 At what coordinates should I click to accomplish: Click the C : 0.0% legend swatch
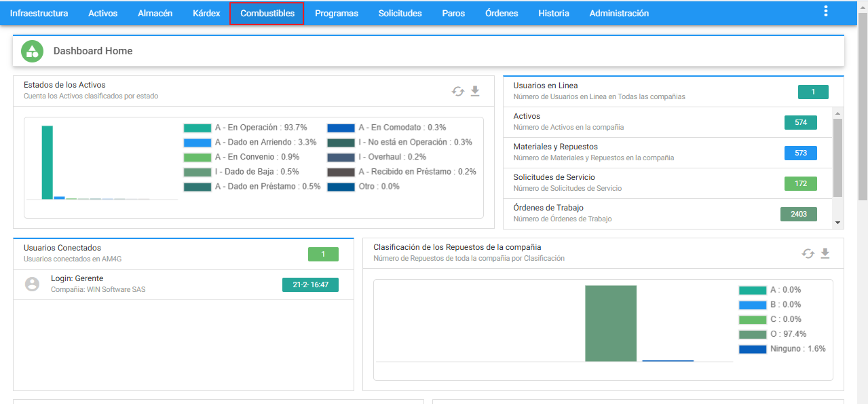(753, 320)
